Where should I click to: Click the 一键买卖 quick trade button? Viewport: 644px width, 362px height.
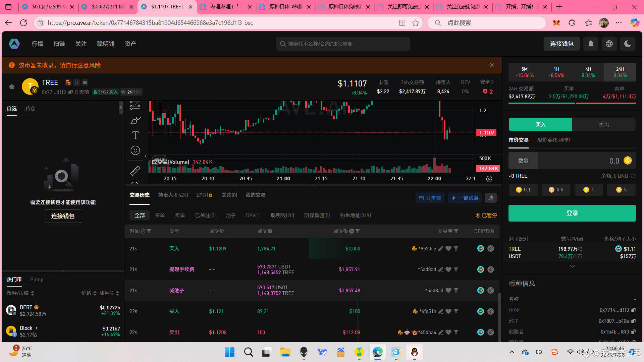pos(465,198)
